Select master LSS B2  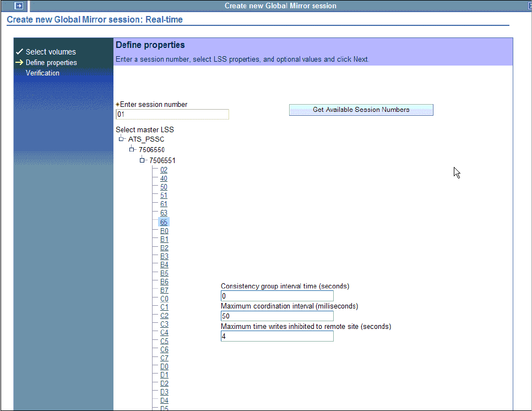[x=164, y=248]
